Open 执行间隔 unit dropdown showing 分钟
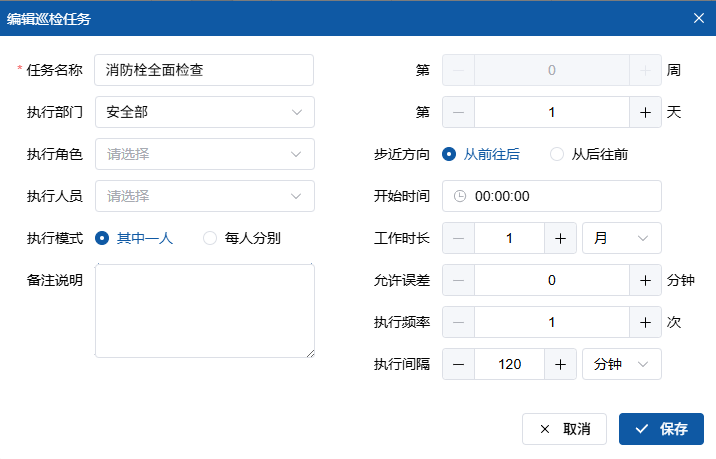The height and width of the screenshot is (459, 716). (x=621, y=364)
